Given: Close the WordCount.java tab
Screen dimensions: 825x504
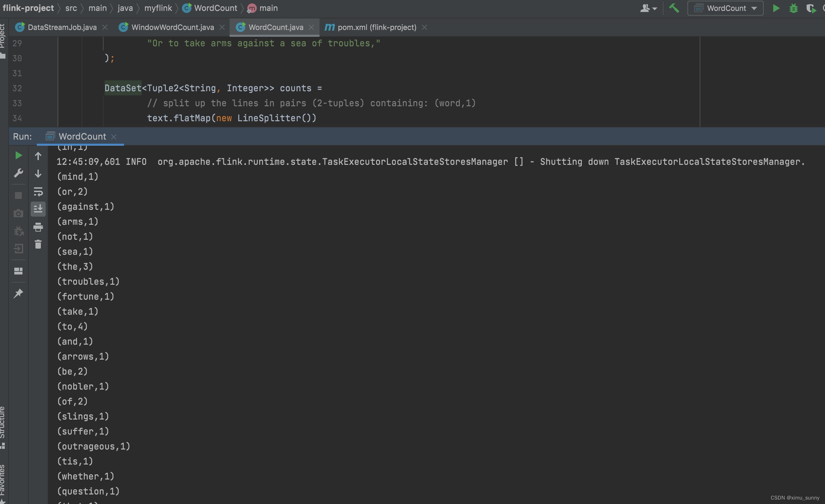Looking at the screenshot, I should (x=311, y=27).
